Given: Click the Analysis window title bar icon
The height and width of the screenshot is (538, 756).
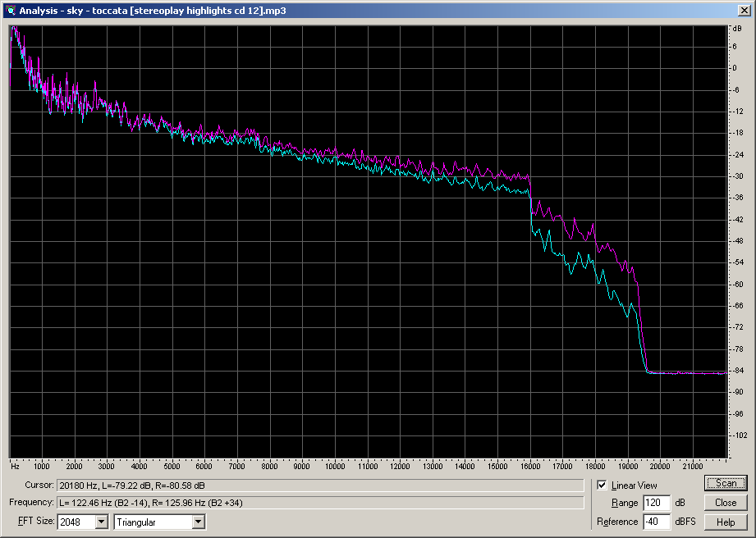Looking at the screenshot, I should [10, 10].
